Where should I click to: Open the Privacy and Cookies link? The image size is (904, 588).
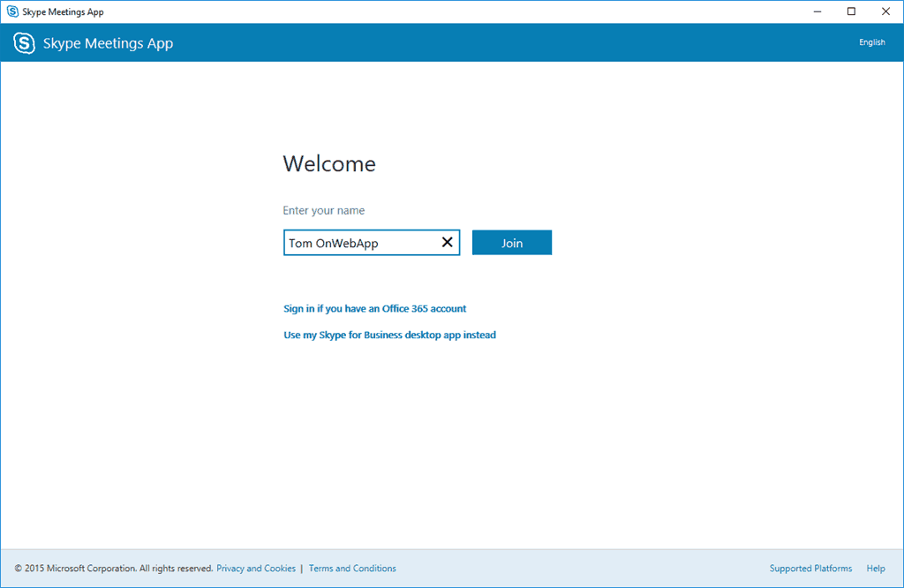point(256,569)
